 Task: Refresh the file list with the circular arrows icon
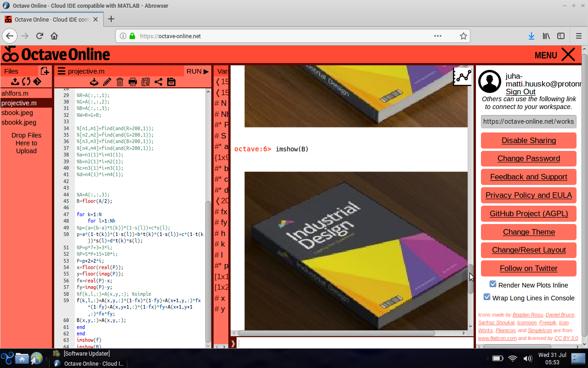[26, 81]
